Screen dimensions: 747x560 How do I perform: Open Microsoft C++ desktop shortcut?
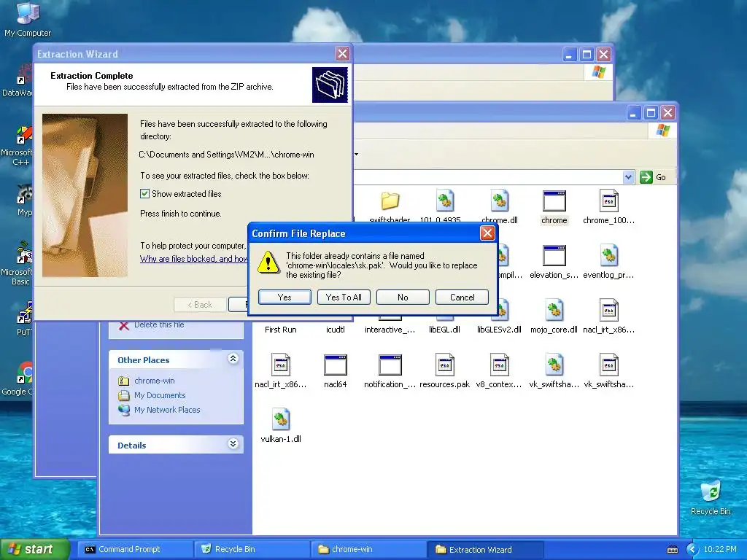coord(18,146)
